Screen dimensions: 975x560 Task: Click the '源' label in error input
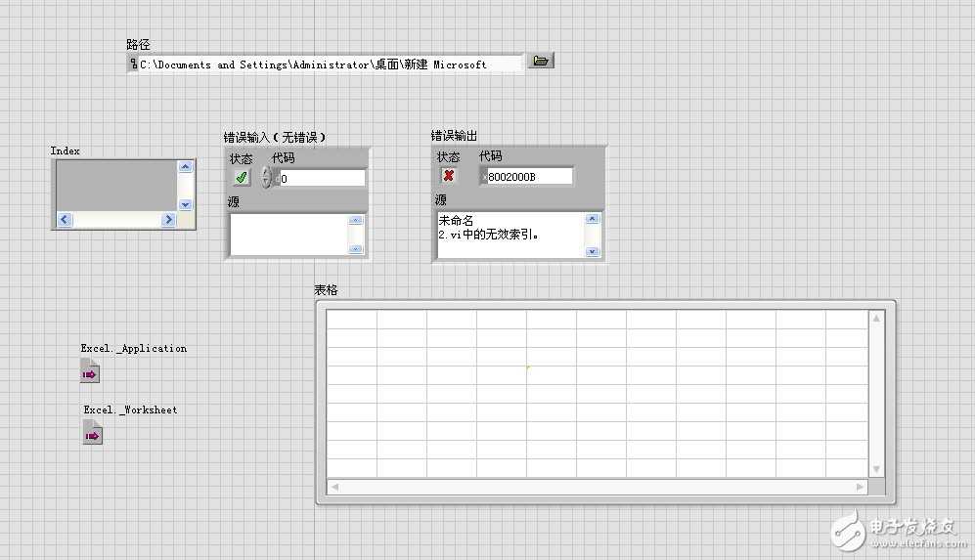(x=233, y=201)
